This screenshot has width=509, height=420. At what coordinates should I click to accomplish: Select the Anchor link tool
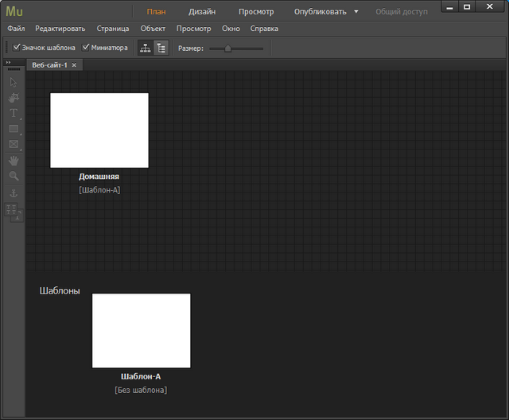click(13, 193)
